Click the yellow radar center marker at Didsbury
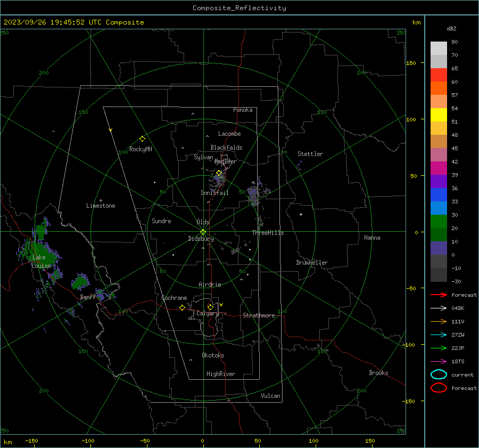This screenshot has width=479, height=448. [203, 232]
